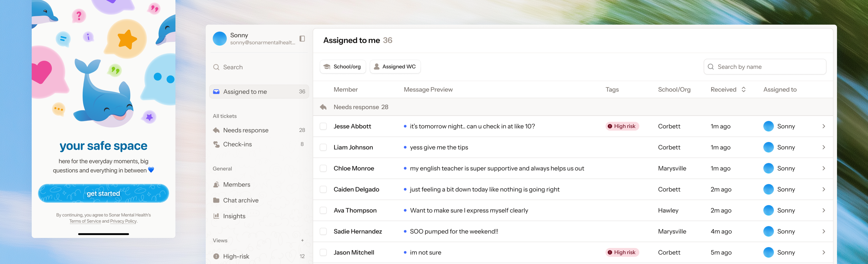The image size is (868, 264).
Task: Click the Check-ins icon in sidebar
Action: tap(216, 145)
